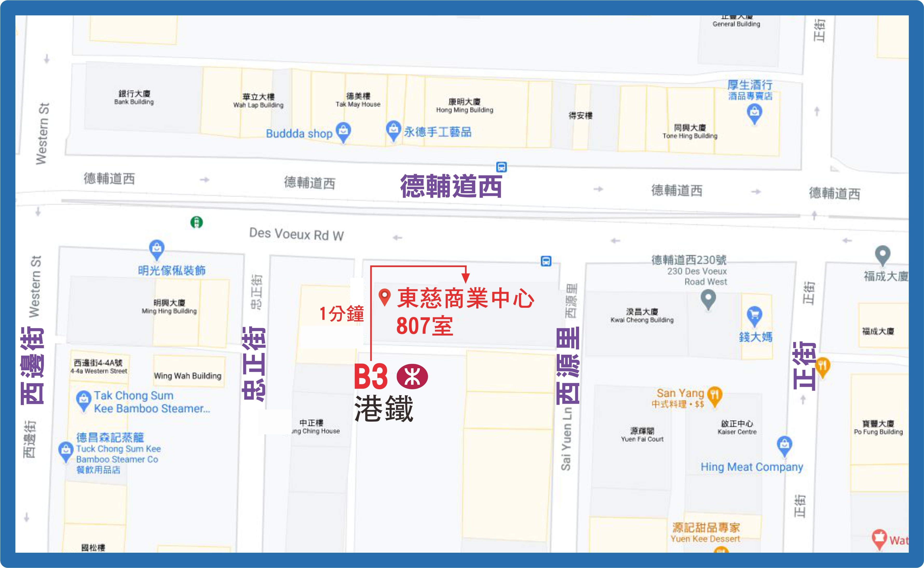The height and width of the screenshot is (568, 924).
Task: Click the bus stop icon above 德輔道西
Action: click(x=501, y=167)
